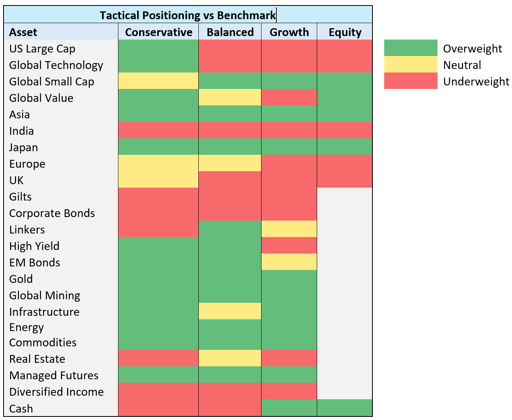Click the Tactical Positioning vs Benchmark title

pos(188,15)
